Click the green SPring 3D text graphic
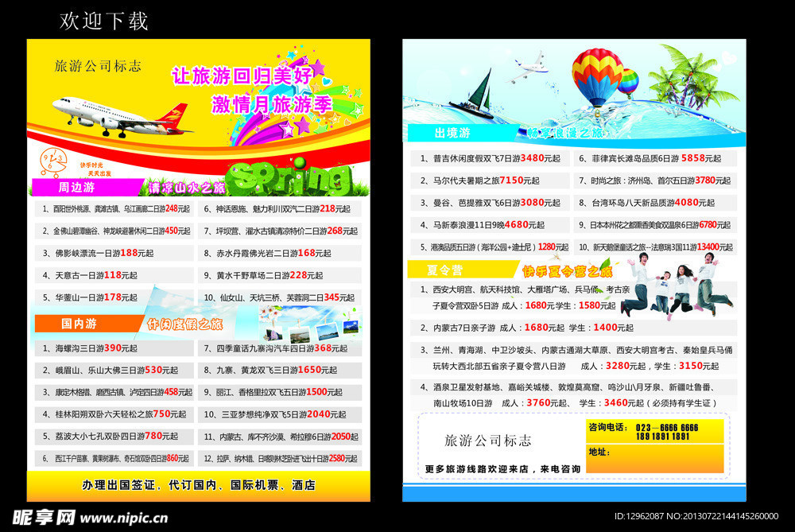The image size is (795, 532). pos(291,179)
